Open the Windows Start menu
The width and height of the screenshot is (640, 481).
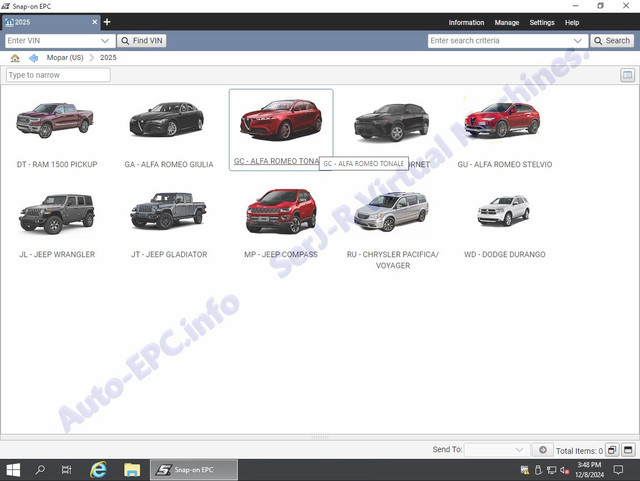(13, 470)
